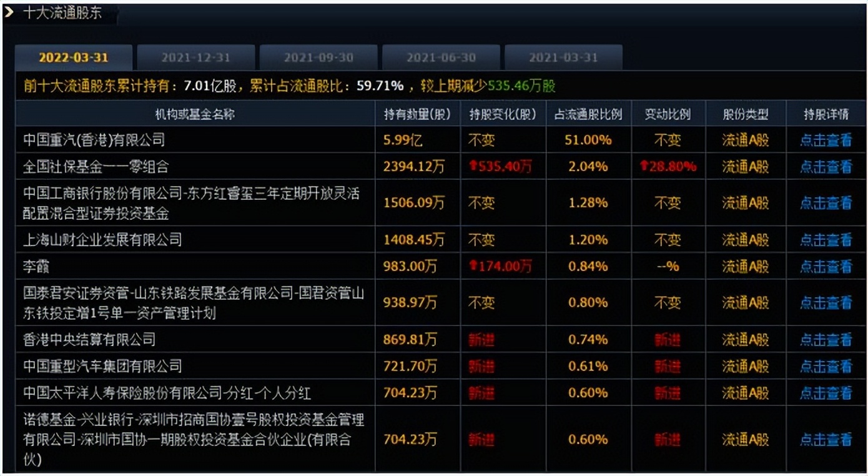This screenshot has width=868, height=476.
Task: Click the ratio value 2.04%
Action: click(x=588, y=167)
